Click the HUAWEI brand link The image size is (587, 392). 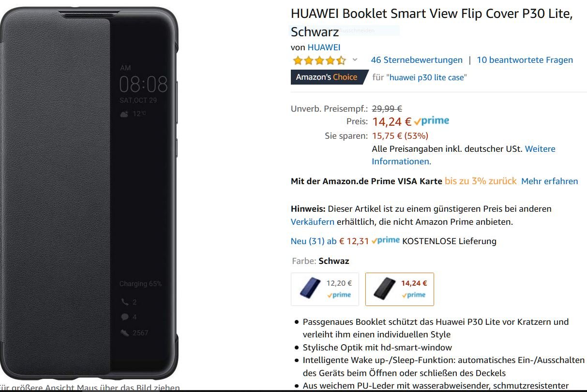[324, 47]
